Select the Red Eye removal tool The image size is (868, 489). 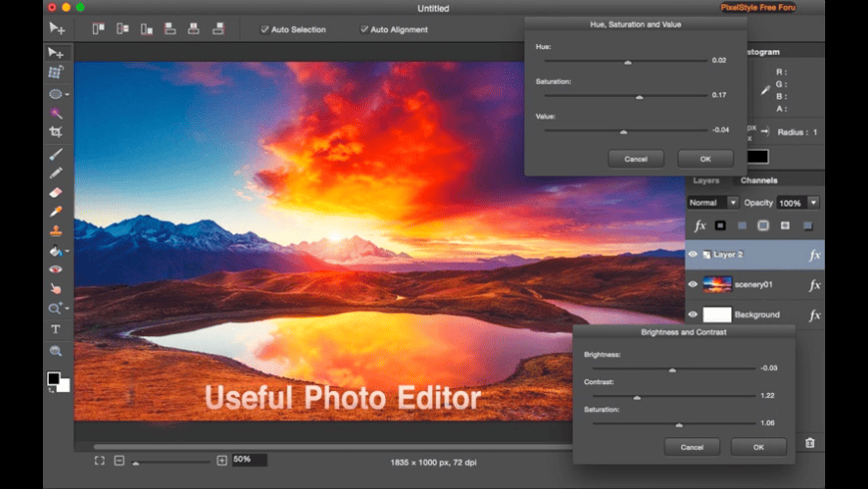(55, 269)
